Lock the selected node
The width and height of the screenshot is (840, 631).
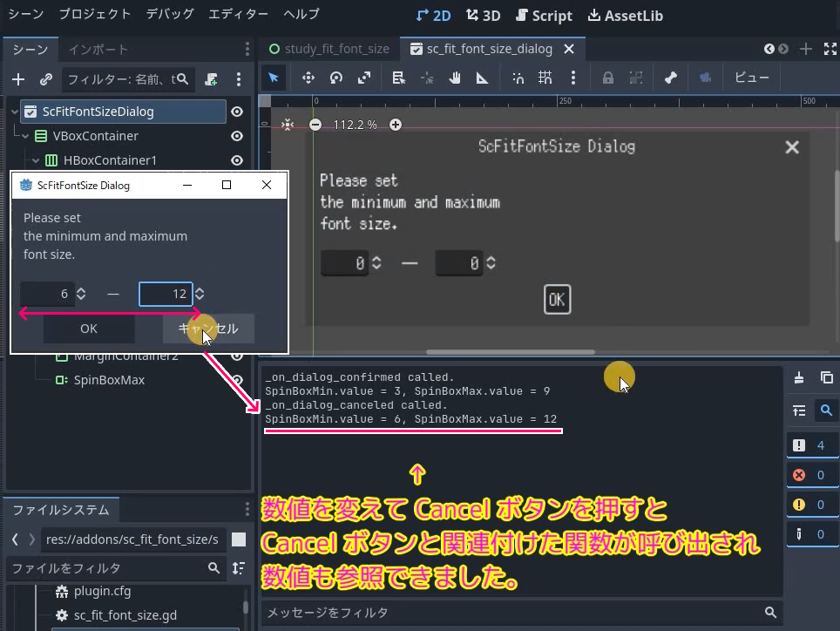pos(607,78)
